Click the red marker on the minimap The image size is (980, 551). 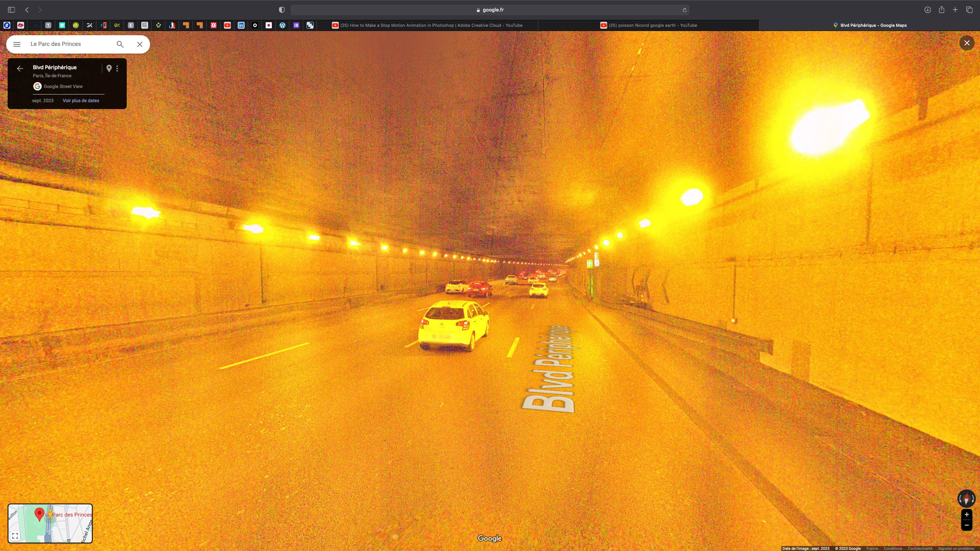pos(39,514)
